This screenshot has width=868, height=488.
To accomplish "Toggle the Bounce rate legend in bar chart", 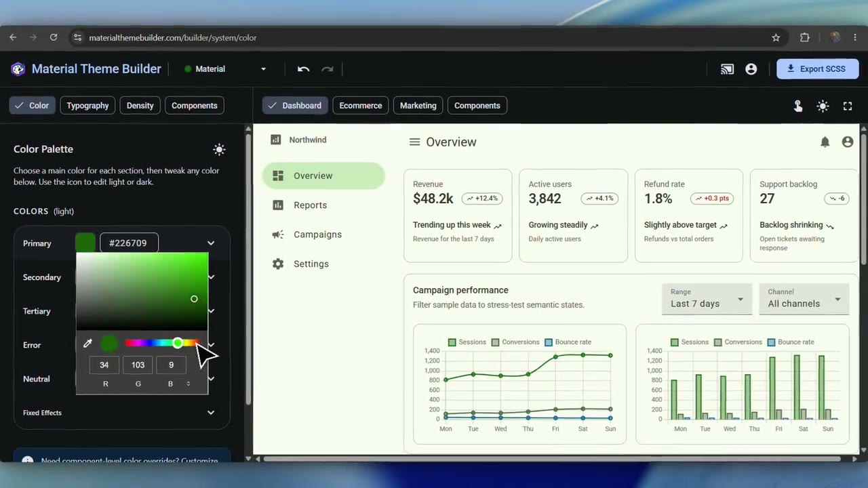I will [x=791, y=342].
